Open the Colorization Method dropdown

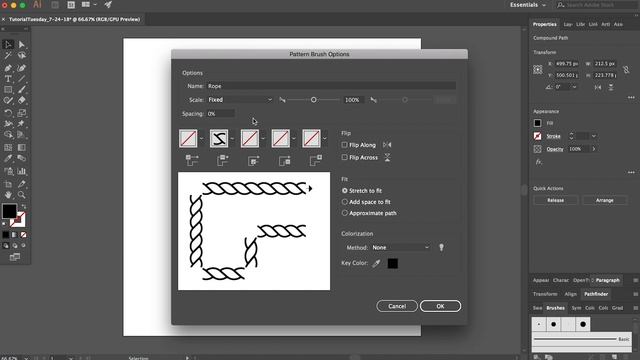pyautogui.click(x=400, y=247)
